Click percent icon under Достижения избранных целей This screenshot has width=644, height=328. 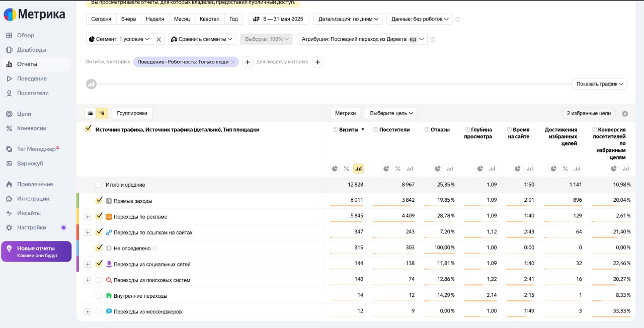(x=565, y=169)
